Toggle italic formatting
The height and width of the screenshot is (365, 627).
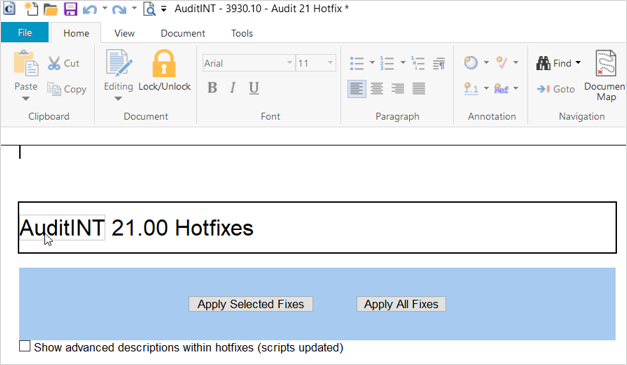pos(233,88)
